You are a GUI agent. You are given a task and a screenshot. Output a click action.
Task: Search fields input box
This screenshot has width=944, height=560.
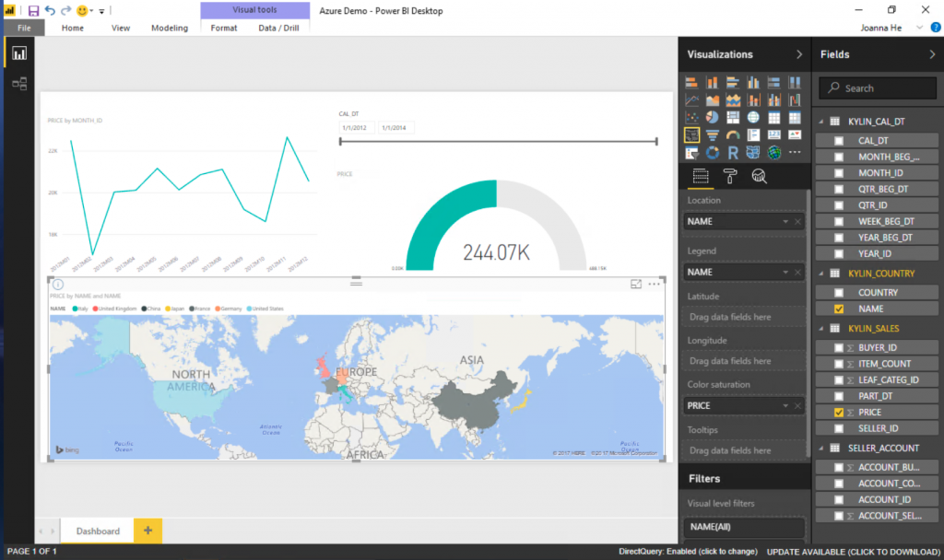tap(878, 88)
